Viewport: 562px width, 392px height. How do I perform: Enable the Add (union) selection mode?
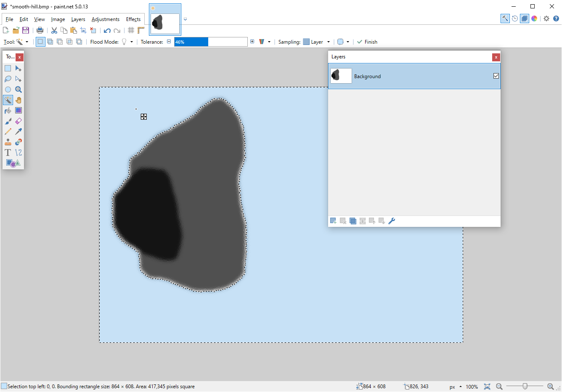click(x=50, y=42)
